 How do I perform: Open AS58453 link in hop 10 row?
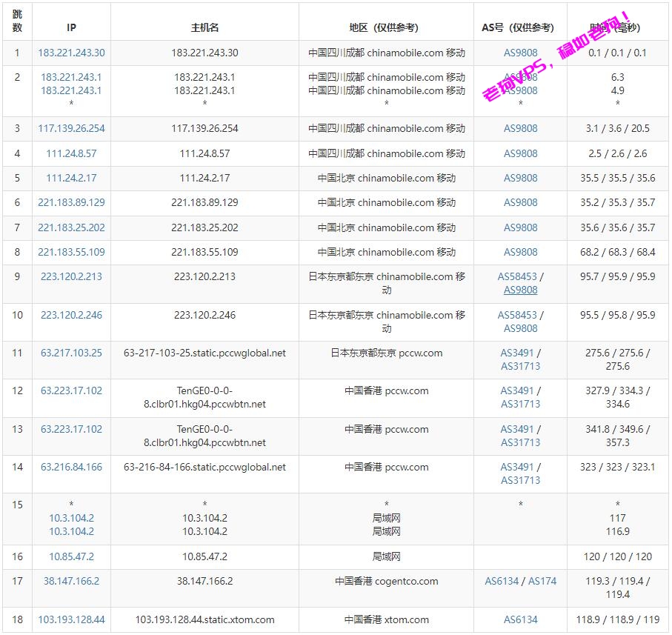click(x=517, y=315)
